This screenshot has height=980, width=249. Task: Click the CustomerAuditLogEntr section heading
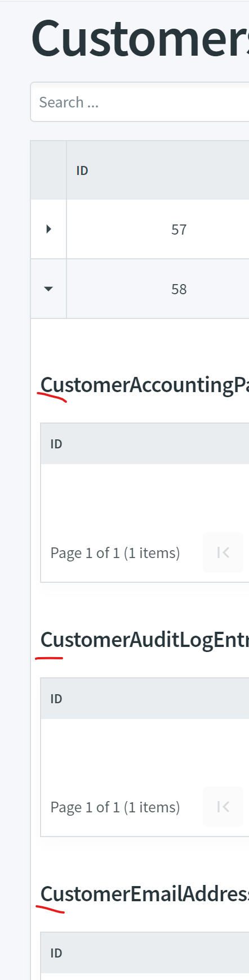145,640
